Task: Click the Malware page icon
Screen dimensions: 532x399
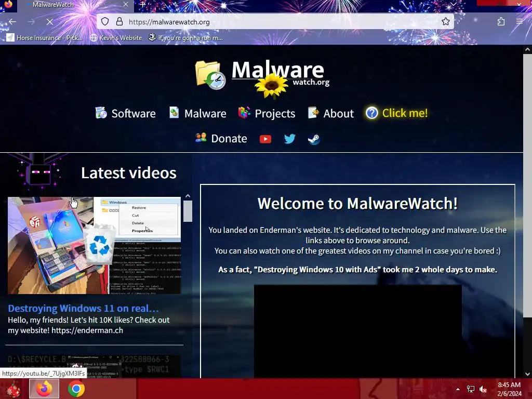Action: 174,112
